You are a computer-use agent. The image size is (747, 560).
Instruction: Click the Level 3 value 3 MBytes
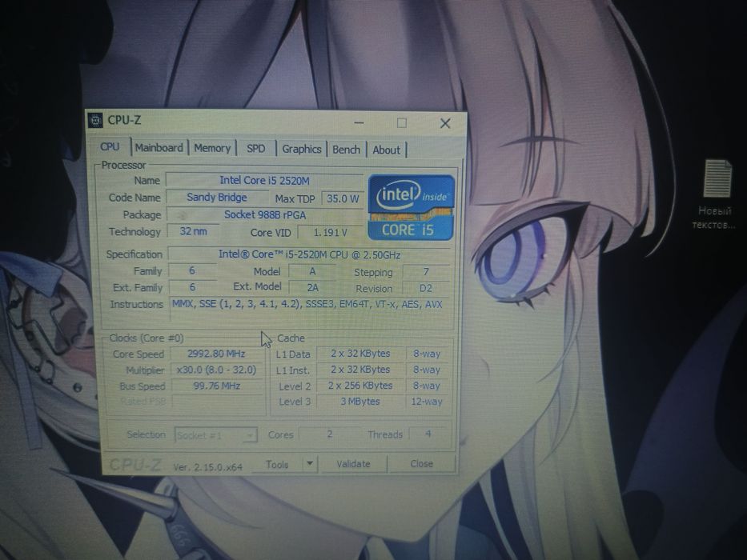click(x=360, y=402)
